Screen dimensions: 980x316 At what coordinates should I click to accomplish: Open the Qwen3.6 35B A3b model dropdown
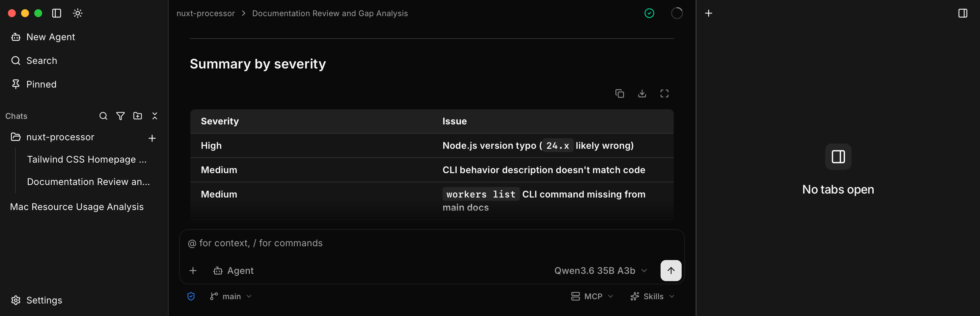[x=601, y=270]
